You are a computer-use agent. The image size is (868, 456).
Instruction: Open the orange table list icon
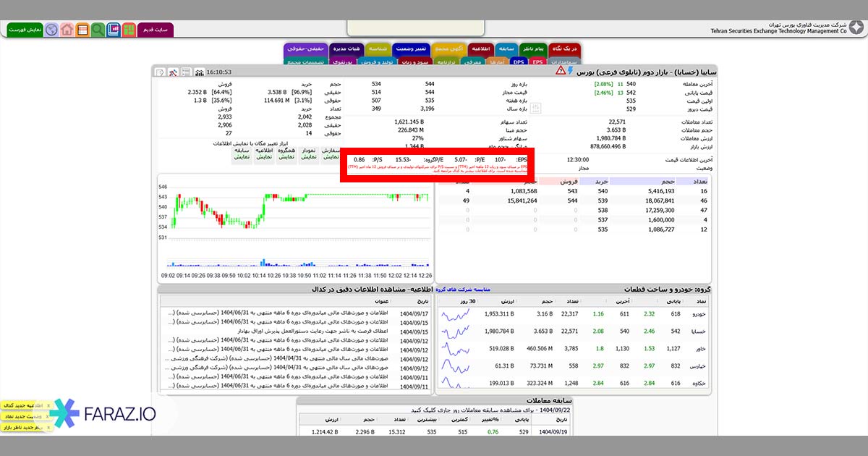82,30
